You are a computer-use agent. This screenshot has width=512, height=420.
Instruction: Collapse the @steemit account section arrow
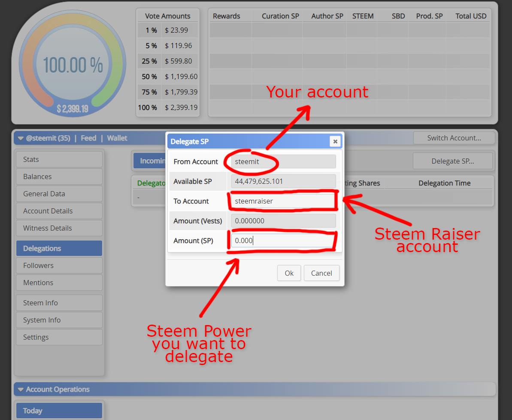pyautogui.click(x=21, y=138)
